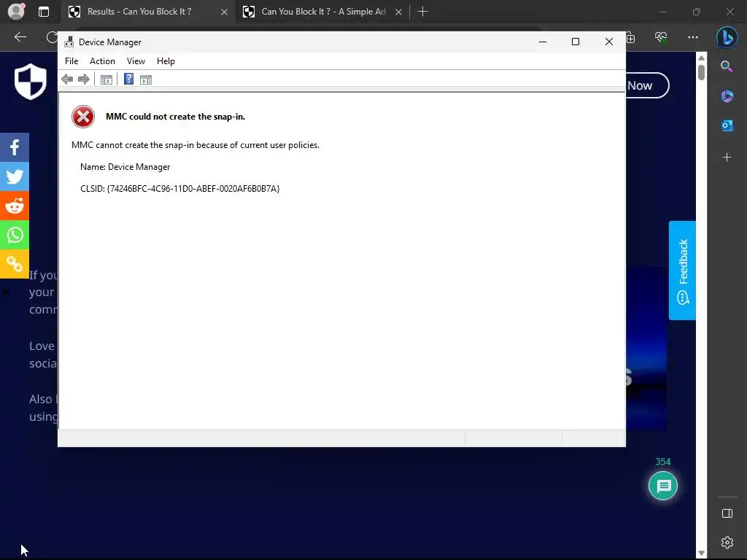Image resolution: width=747 pixels, height=560 pixels.
Task: Select the CLSID value text
Action: [x=193, y=189]
